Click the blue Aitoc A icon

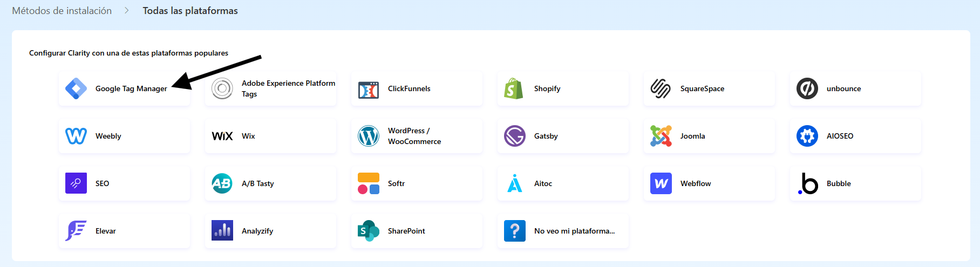click(x=515, y=183)
